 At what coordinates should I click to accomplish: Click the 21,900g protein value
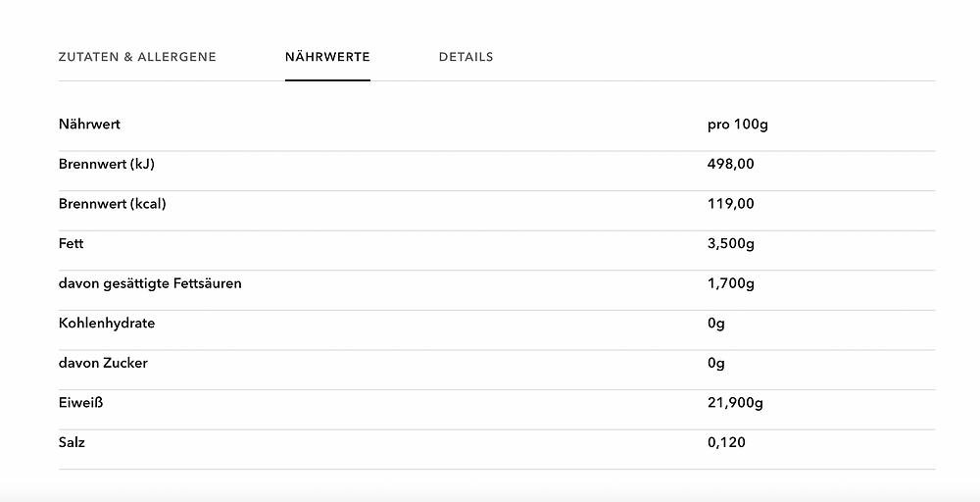pyautogui.click(x=735, y=403)
